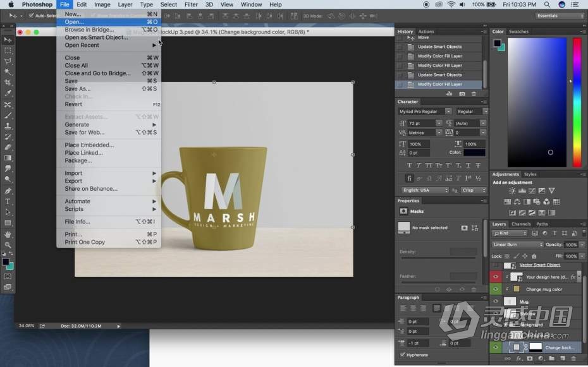The image size is (588, 367).
Task: Select the Move tool in the toolbox
Action: (8, 40)
